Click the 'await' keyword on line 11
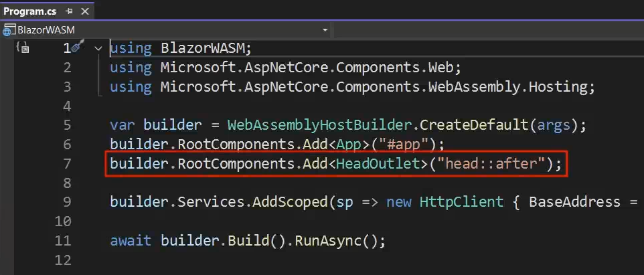The height and width of the screenshot is (275, 644). point(131,240)
